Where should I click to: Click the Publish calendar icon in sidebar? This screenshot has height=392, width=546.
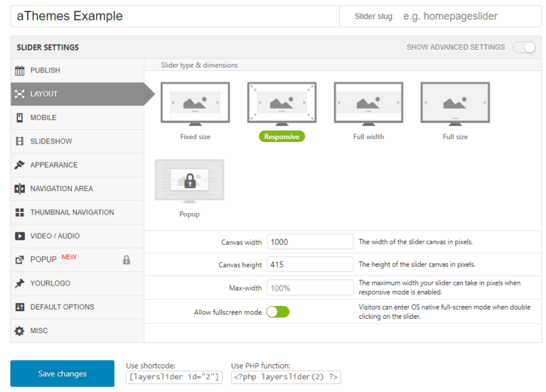tap(20, 70)
